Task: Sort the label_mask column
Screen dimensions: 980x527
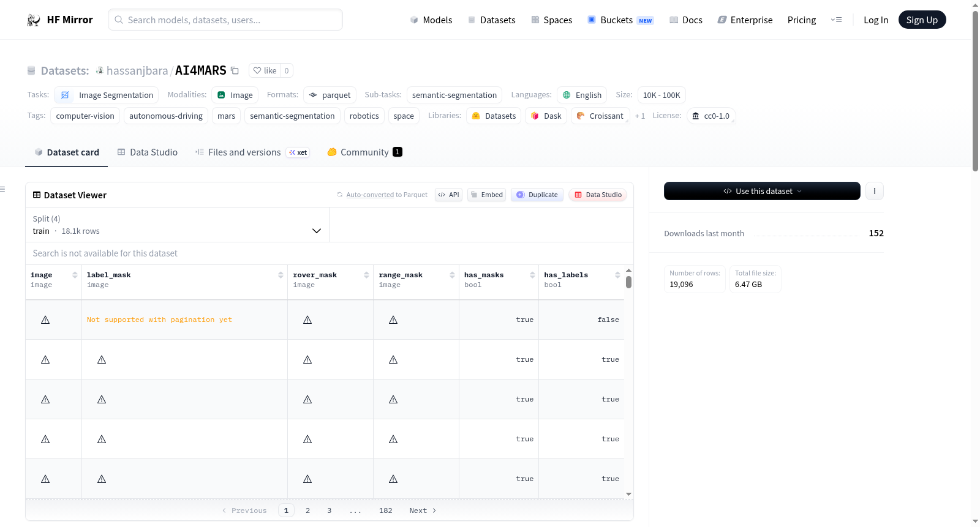Action: (x=281, y=275)
